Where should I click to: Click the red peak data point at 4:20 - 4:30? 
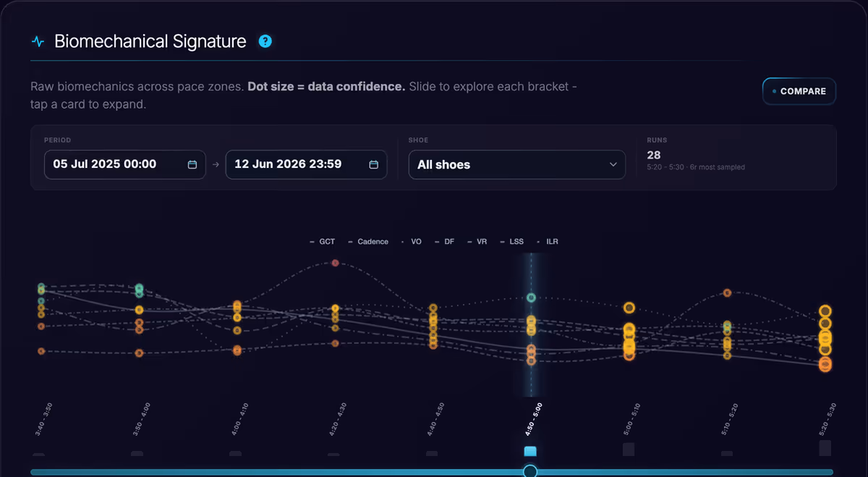pyautogui.click(x=335, y=263)
